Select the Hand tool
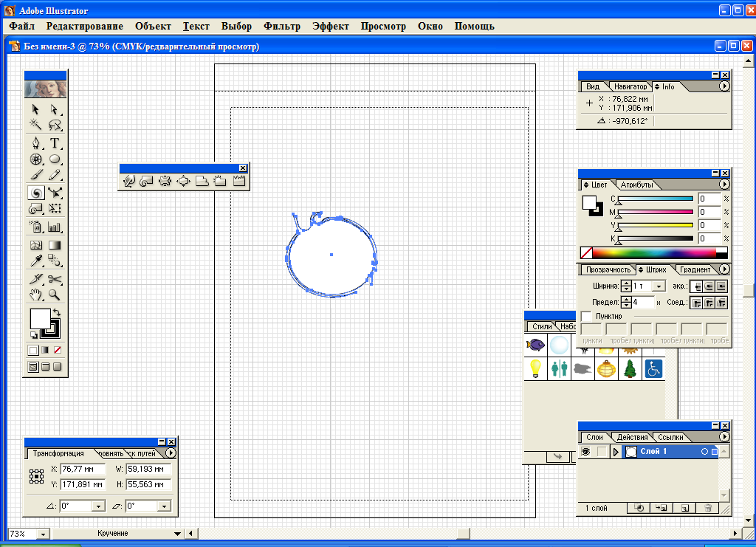The image size is (756, 547). [35, 295]
